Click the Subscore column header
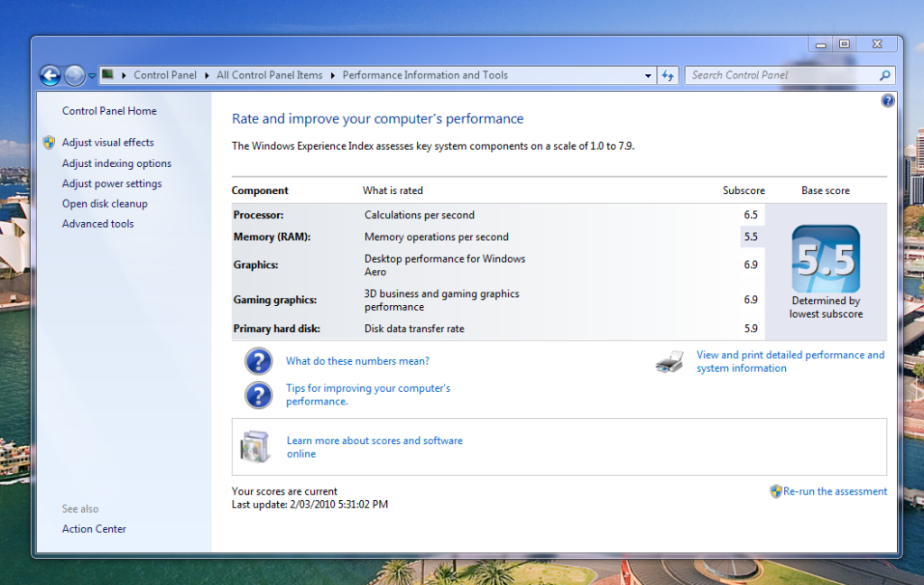The width and height of the screenshot is (924, 585). tap(744, 190)
